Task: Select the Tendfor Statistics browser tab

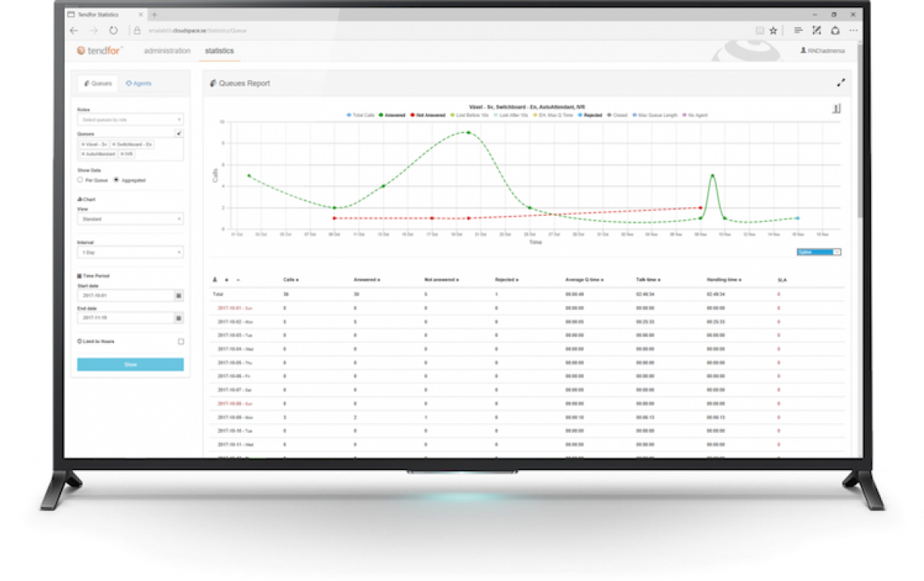Action: (x=106, y=14)
